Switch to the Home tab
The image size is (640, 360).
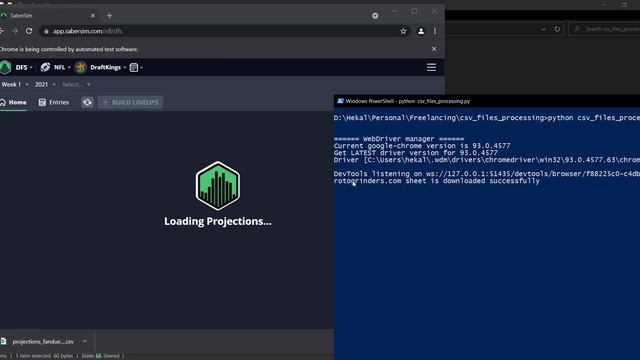click(13, 102)
